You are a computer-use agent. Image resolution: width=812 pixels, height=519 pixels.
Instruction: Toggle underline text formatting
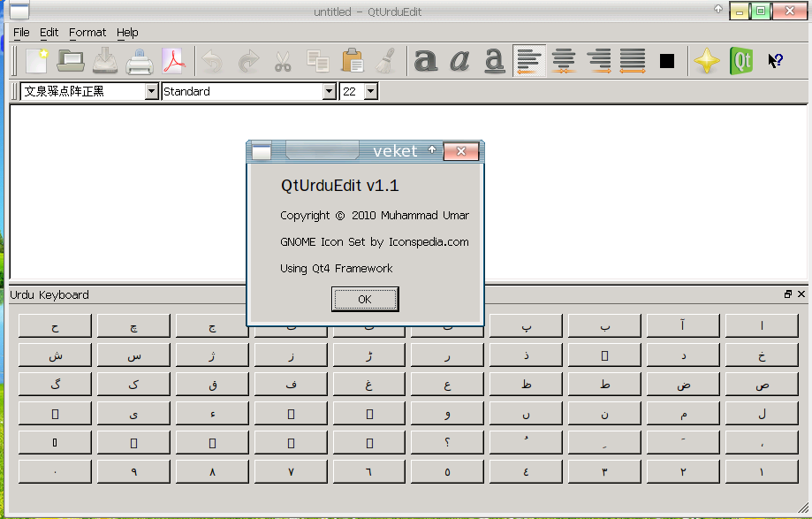[495, 61]
